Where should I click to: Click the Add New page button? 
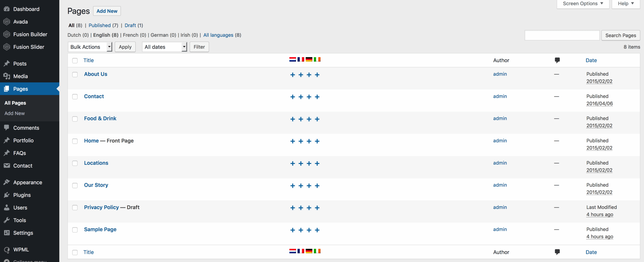[x=107, y=11]
